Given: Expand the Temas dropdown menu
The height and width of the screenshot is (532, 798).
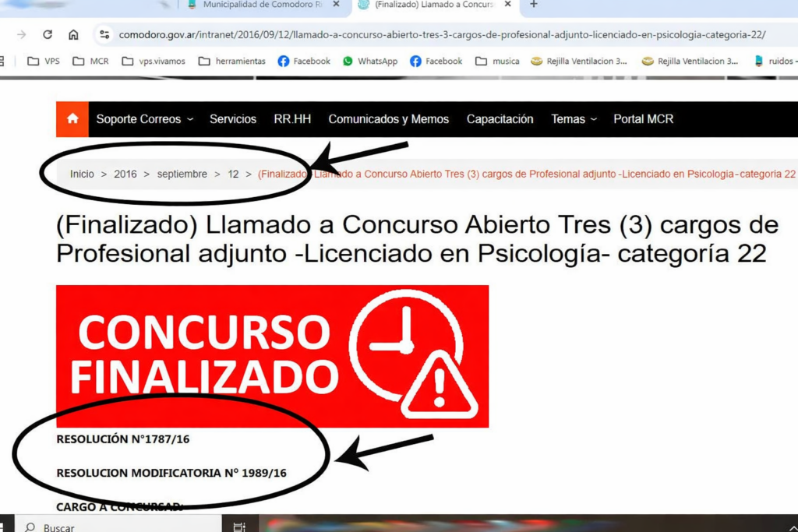Looking at the screenshot, I should point(574,119).
